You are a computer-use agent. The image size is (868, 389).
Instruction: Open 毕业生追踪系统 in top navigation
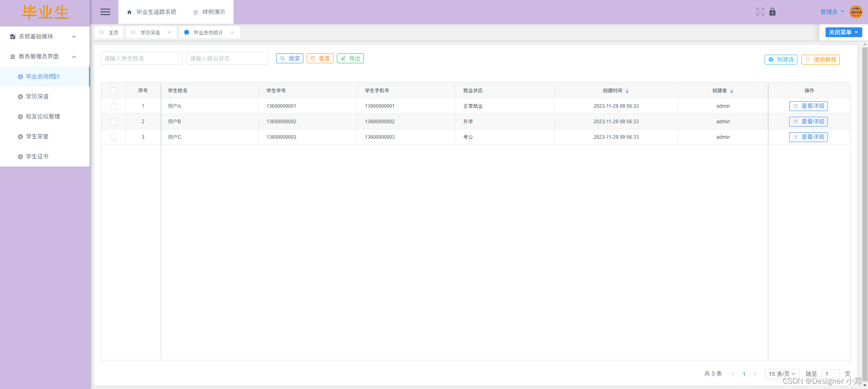pos(152,12)
